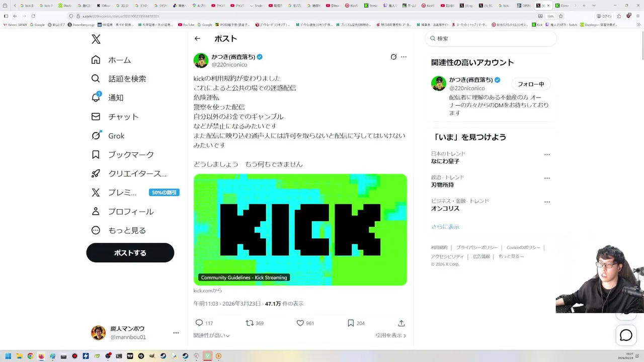Open プレミ... premium menu item
The height and width of the screenshot is (362, 644).
(114, 193)
